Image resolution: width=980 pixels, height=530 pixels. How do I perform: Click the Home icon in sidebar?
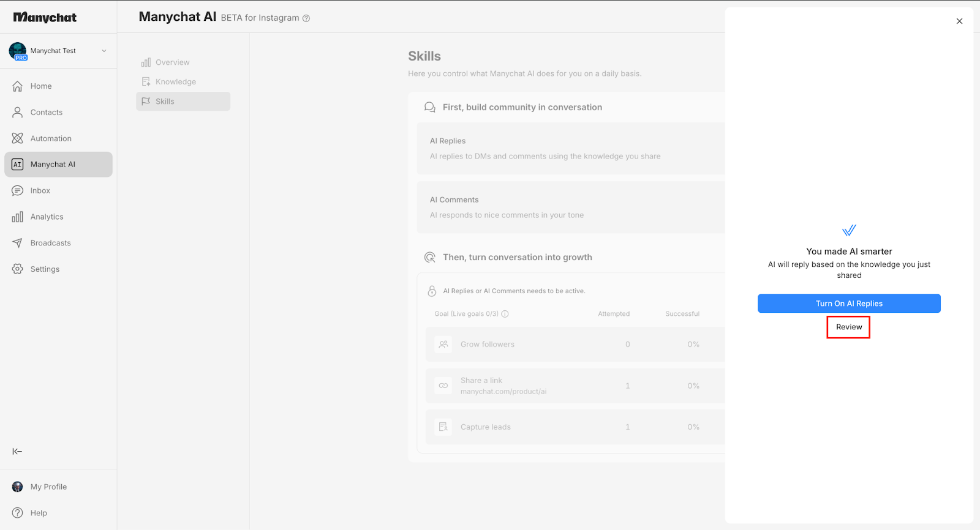[18, 86]
